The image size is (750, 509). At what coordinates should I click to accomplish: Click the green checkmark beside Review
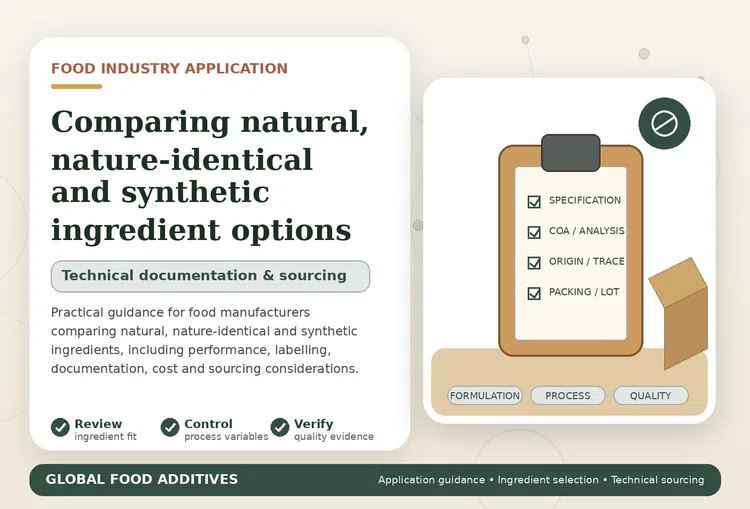[x=60, y=427]
